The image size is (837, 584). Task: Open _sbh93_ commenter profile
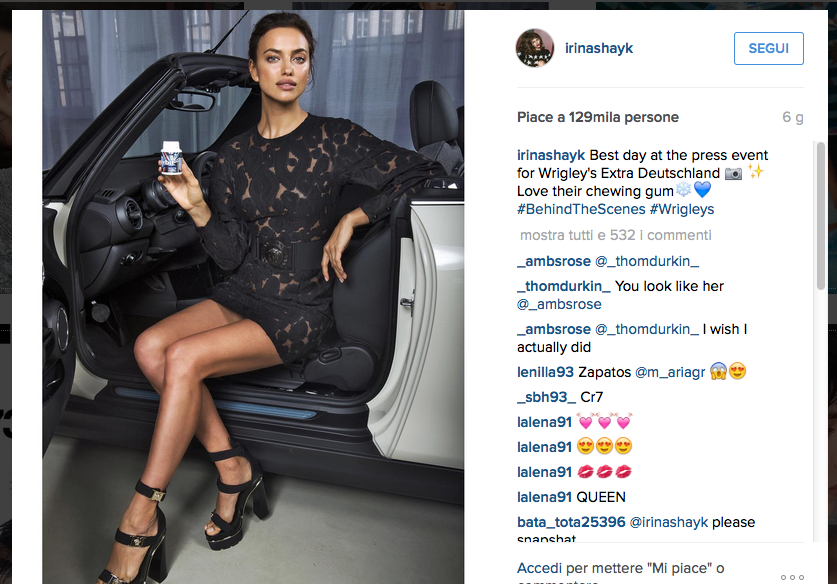tap(547, 397)
